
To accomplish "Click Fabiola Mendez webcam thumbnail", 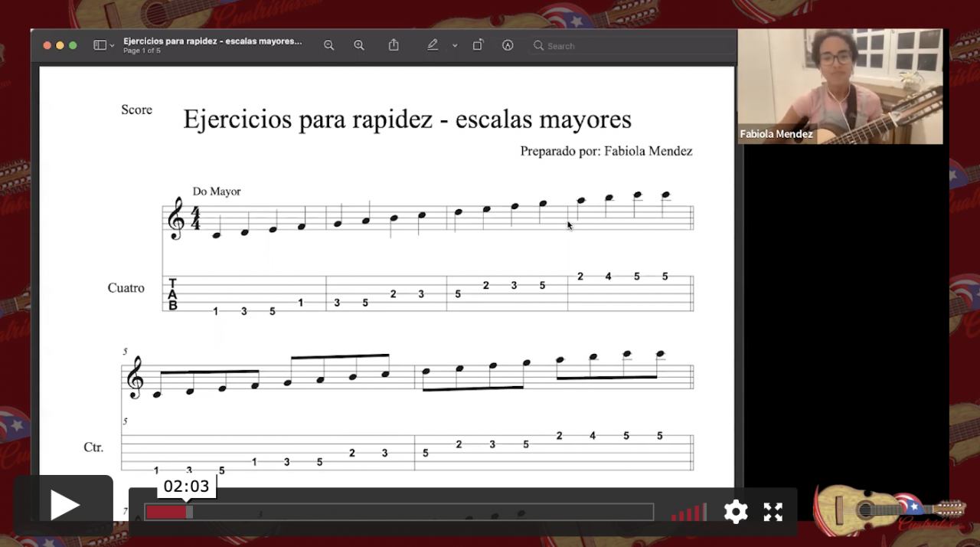I will (x=840, y=87).
